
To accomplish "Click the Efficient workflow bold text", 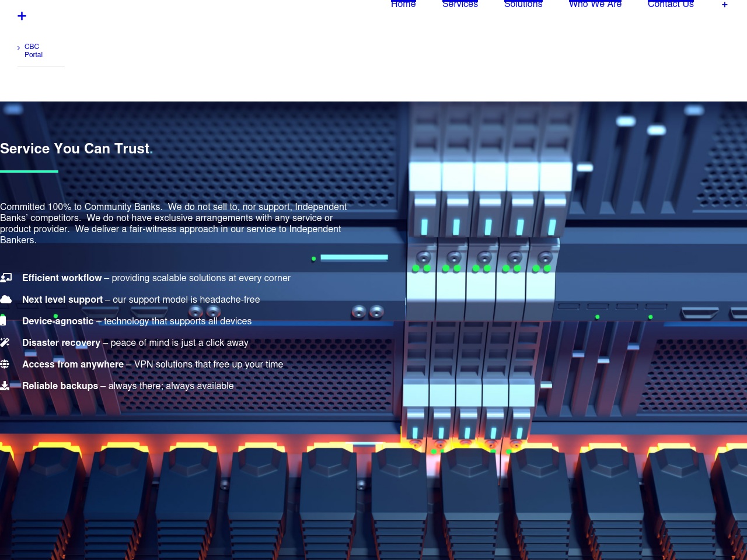I will (x=62, y=278).
